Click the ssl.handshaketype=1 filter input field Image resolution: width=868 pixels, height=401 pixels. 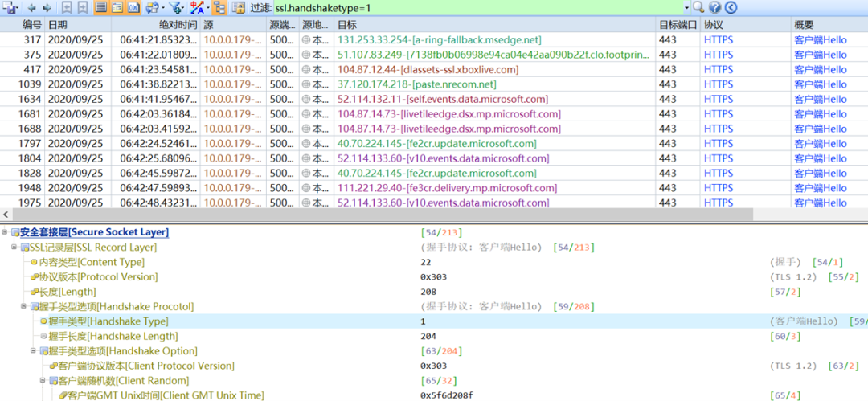click(x=474, y=8)
